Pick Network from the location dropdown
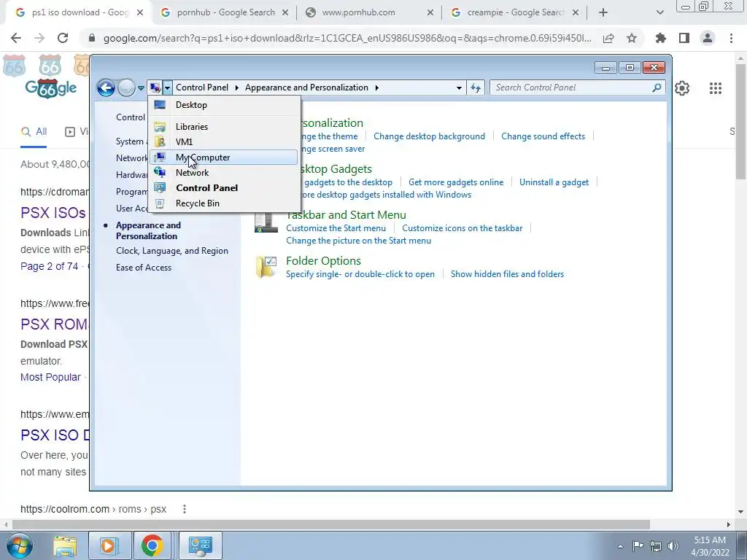The width and height of the screenshot is (747, 560). [x=223, y=172]
